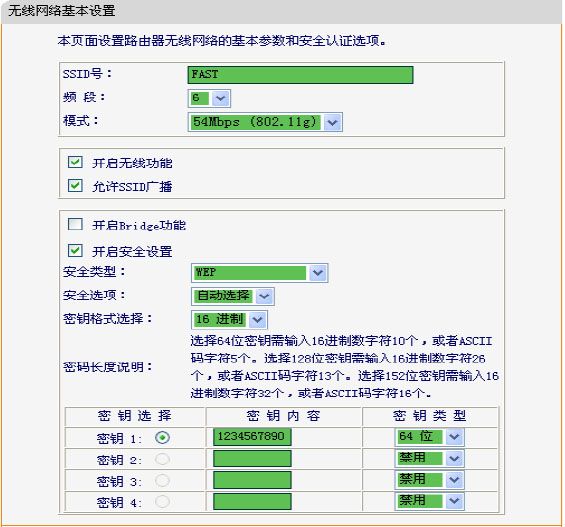The height and width of the screenshot is (527, 565).
Task: Select the 密钥 1 radio button
Action: click(163, 438)
